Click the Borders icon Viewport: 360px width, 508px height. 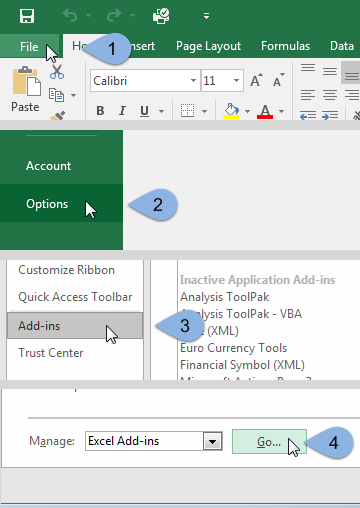[x=187, y=110]
